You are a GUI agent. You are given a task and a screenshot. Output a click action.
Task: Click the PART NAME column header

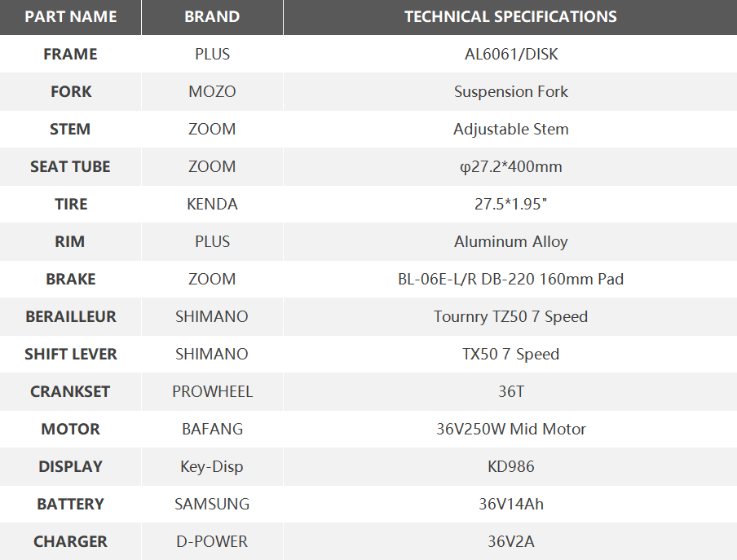71,17
